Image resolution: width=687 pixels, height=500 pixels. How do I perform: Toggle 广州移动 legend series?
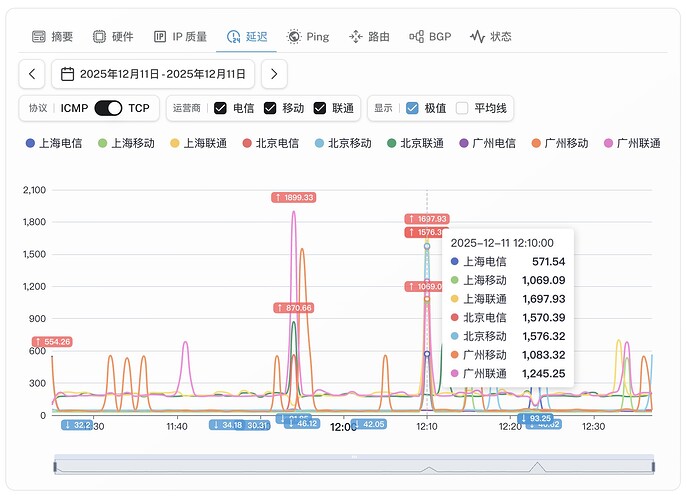click(x=560, y=143)
